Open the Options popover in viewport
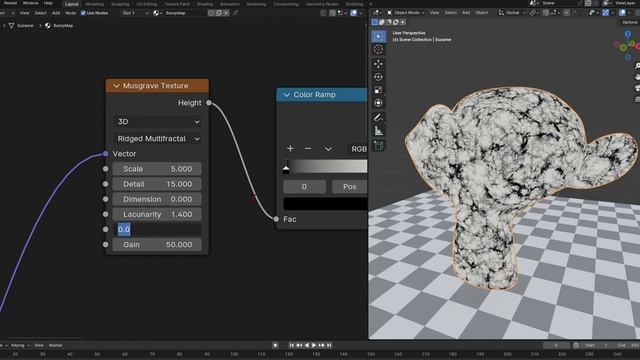This screenshot has height=360, width=640. pyautogui.click(x=630, y=22)
